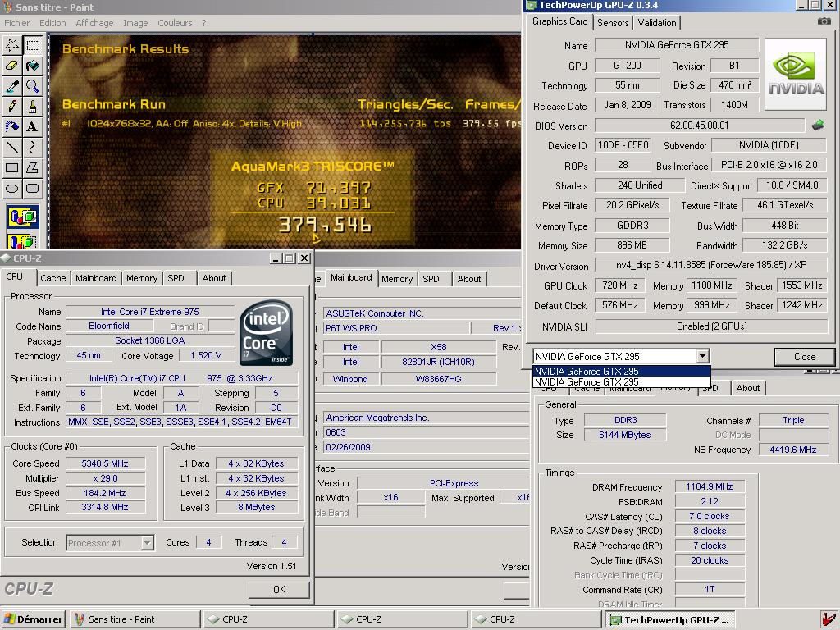
Task: Select the Rectangle shape tool in Paint
Action: coord(11,167)
